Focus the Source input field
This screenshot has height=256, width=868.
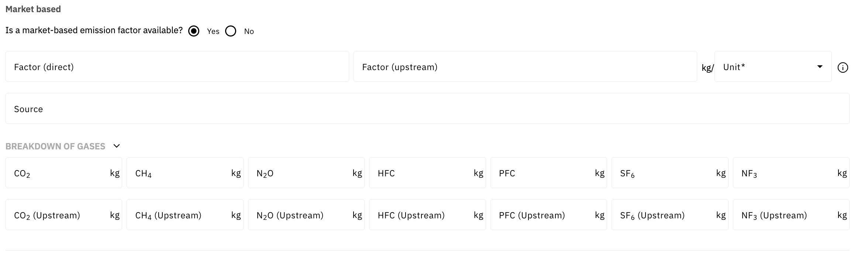coord(427,109)
